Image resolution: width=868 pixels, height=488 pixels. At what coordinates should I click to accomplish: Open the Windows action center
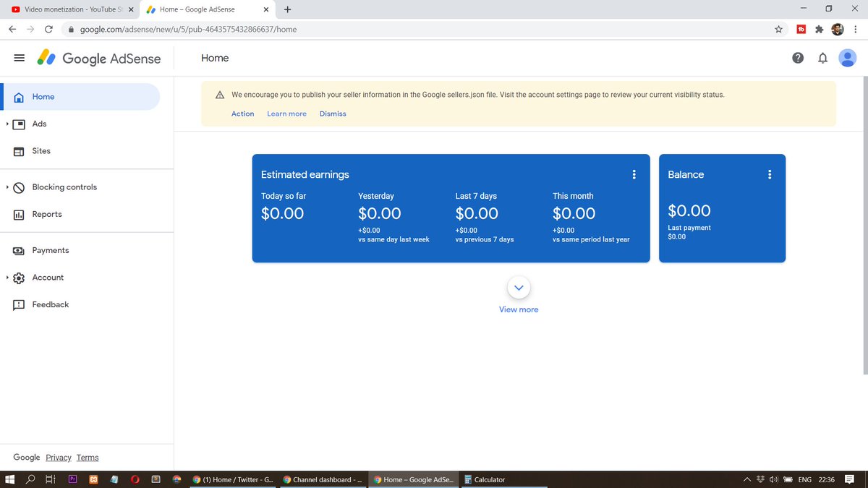[x=849, y=479]
